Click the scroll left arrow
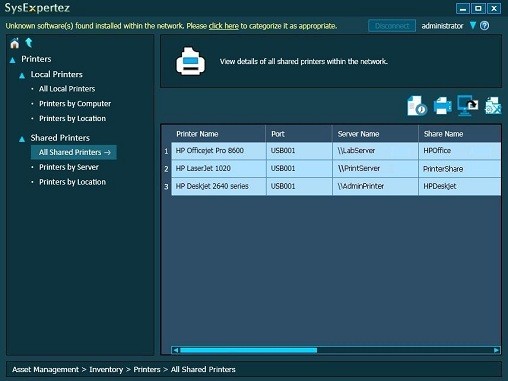The width and height of the screenshot is (508, 381). coord(175,350)
